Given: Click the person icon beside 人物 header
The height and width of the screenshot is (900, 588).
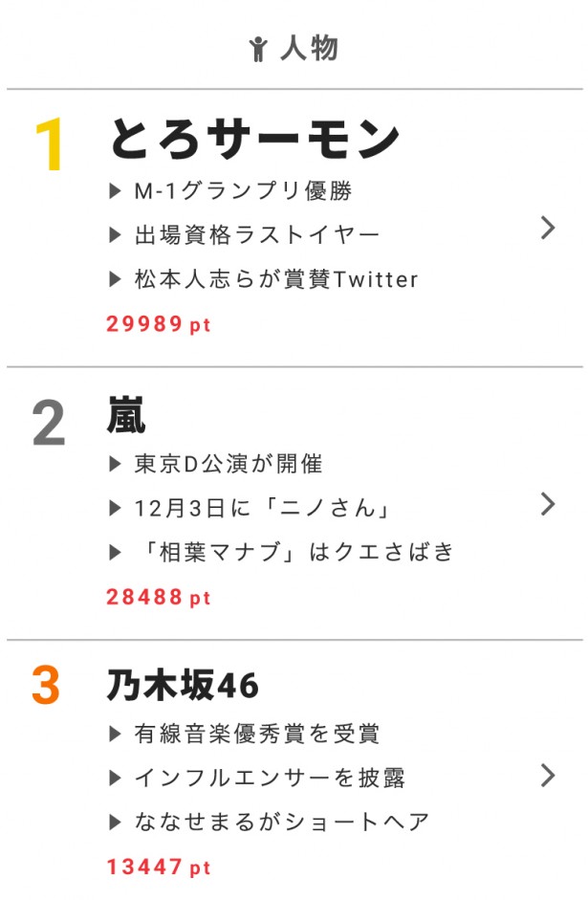Looking at the screenshot, I should [x=257, y=49].
